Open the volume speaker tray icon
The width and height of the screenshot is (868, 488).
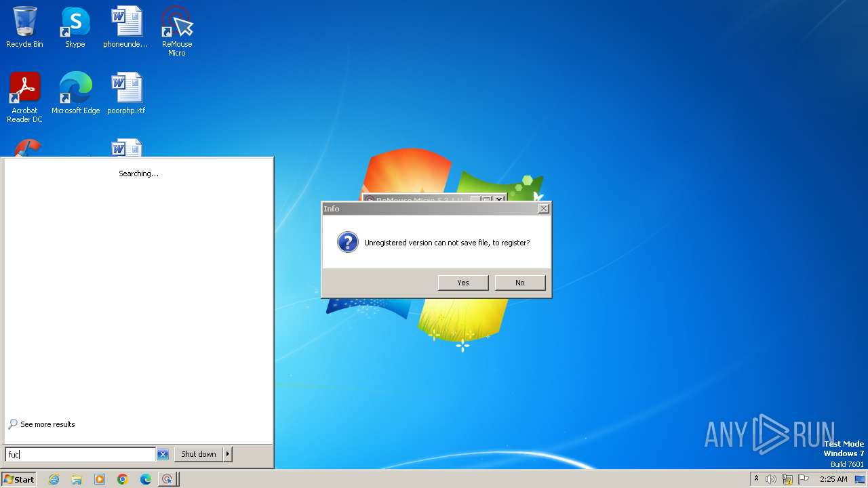click(x=771, y=479)
